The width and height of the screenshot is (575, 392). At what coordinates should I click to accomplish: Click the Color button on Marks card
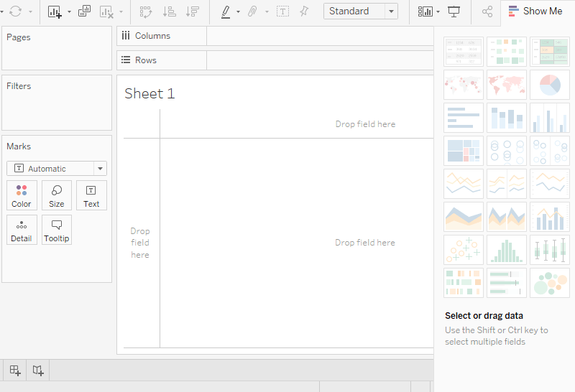22,195
